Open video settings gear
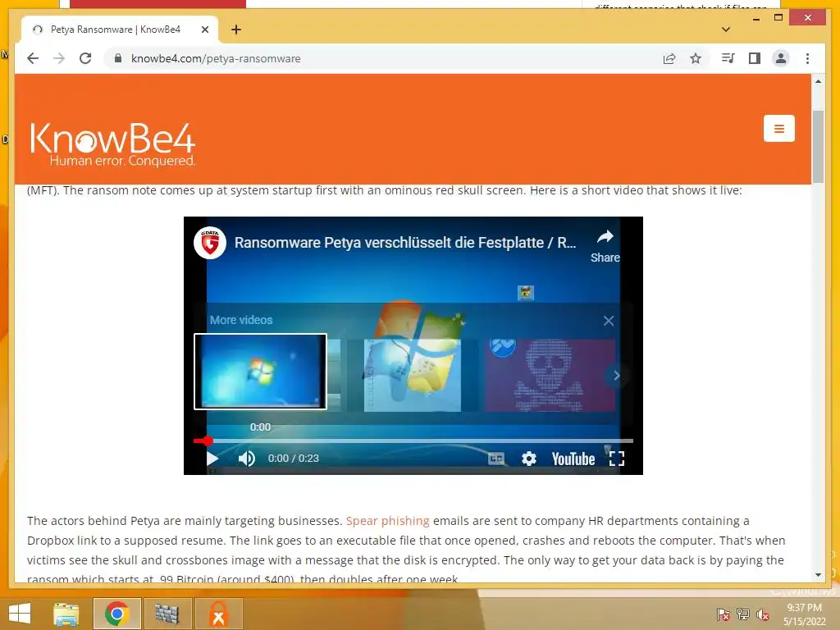Screen dimensions: 840x630 [x=529, y=459]
